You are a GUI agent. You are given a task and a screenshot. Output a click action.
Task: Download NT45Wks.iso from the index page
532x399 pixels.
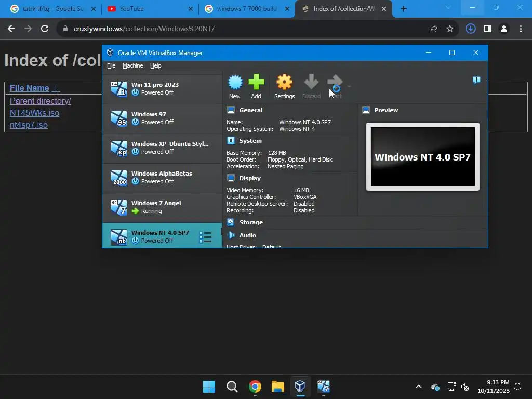(35, 113)
